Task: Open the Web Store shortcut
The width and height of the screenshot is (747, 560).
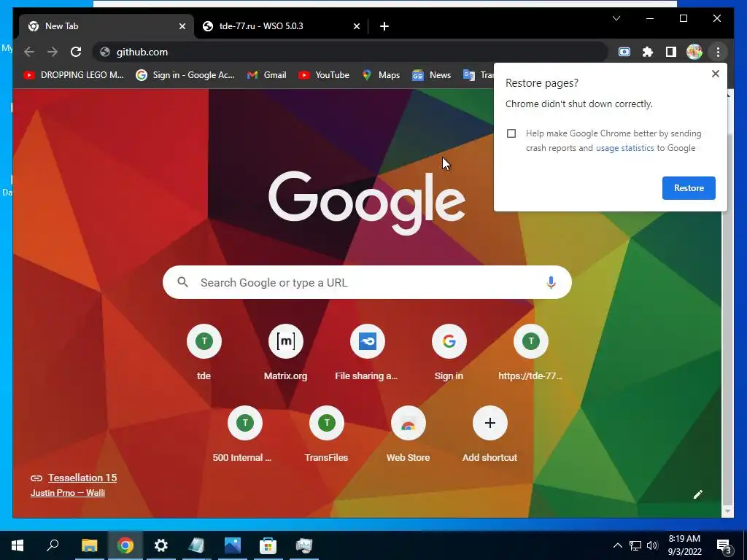Action: pyautogui.click(x=409, y=433)
